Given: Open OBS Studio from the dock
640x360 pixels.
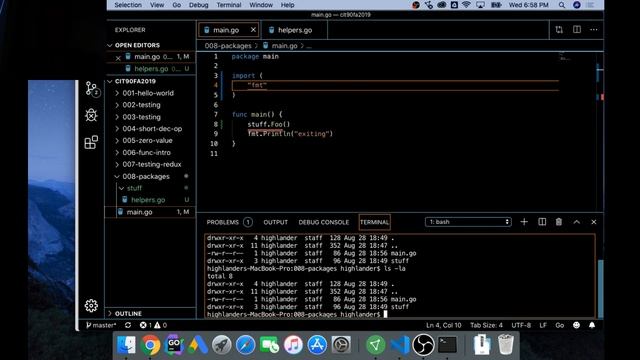Looking at the screenshot, I should [x=423, y=345].
